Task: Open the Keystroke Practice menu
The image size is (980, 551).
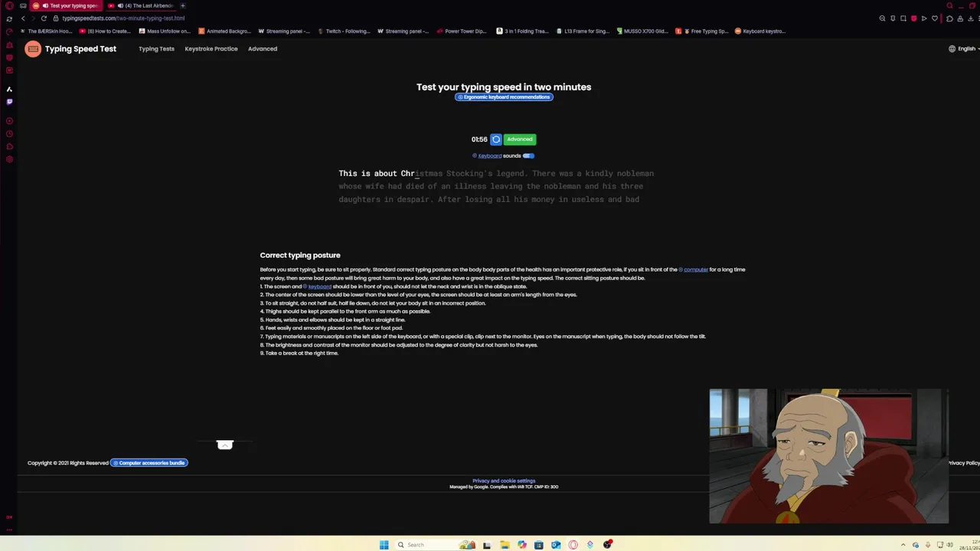Action: pos(211,49)
